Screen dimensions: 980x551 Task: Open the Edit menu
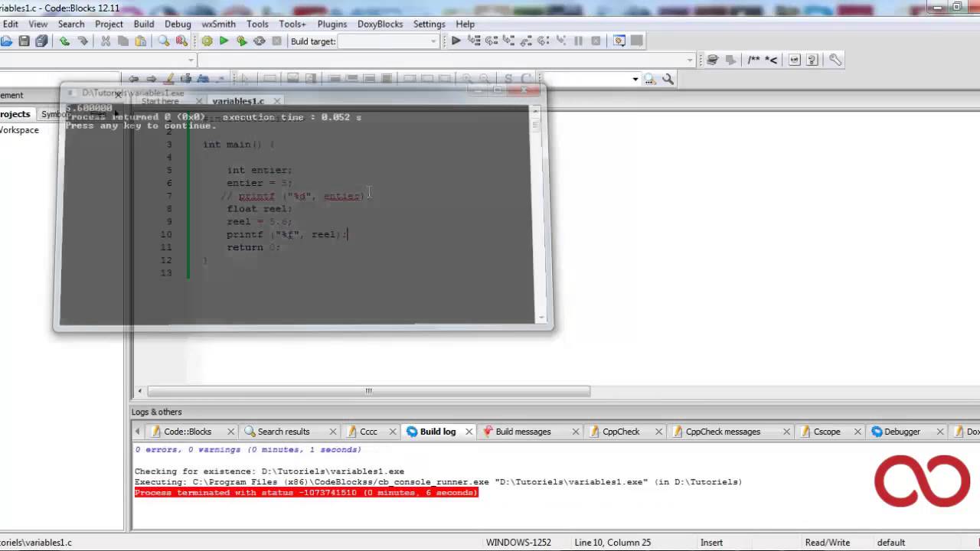pyautogui.click(x=11, y=24)
